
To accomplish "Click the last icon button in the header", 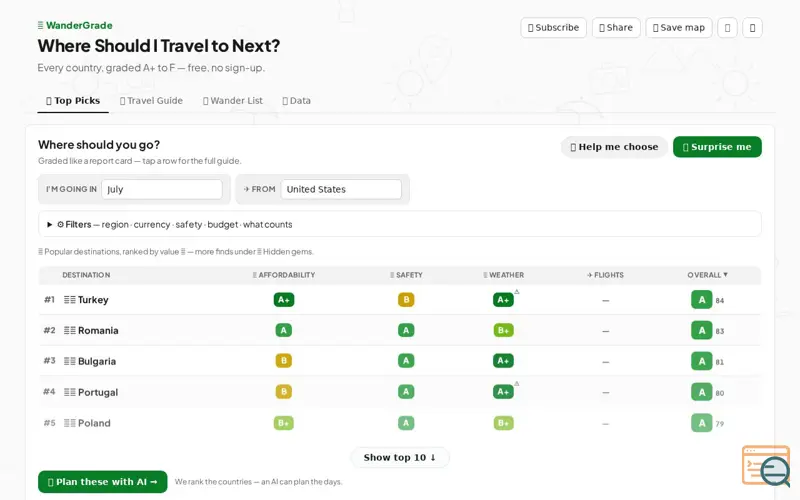I will click(753, 28).
